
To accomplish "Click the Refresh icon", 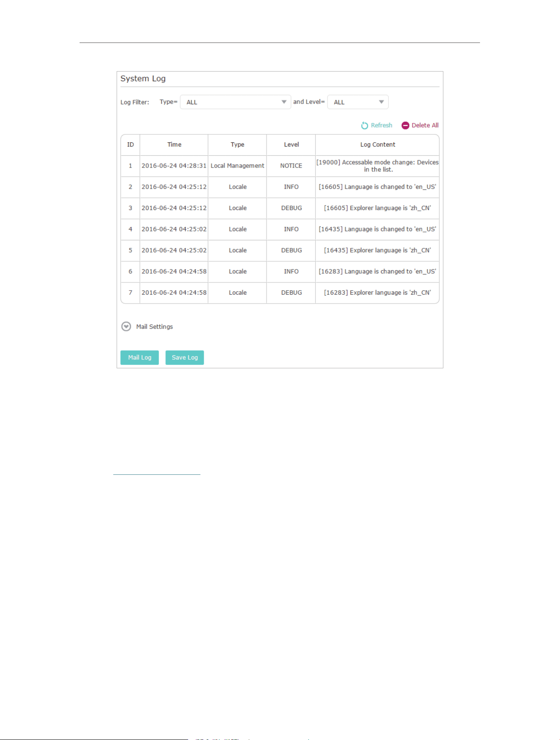I will point(365,125).
